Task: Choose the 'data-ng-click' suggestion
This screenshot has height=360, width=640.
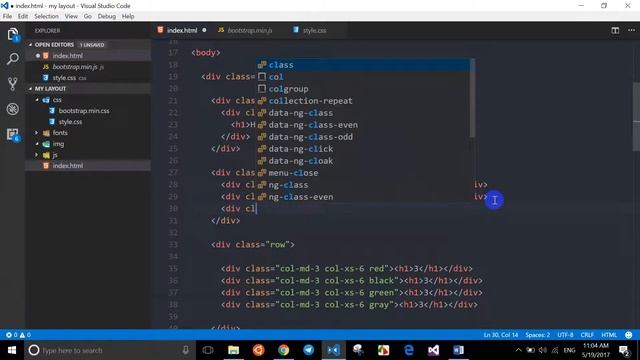Action: point(363,149)
